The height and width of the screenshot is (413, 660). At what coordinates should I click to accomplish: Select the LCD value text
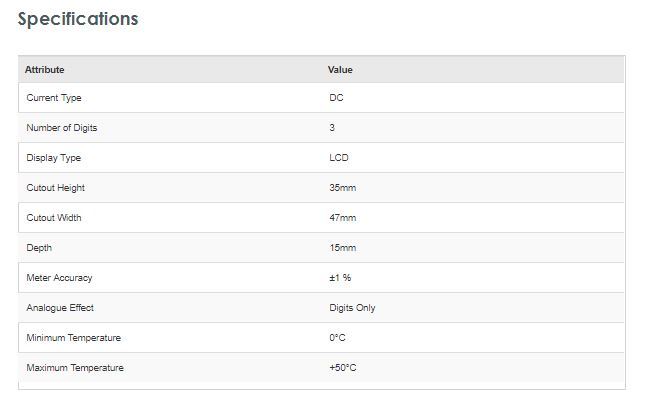click(x=339, y=158)
